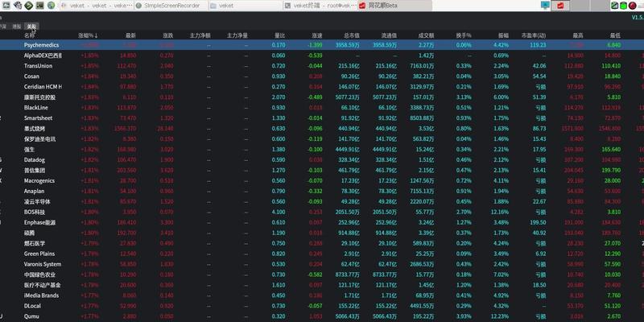Click the blue display icon in the system tray
Image resolution: width=644 pixels, height=322 pixels.
[x=546, y=6]
